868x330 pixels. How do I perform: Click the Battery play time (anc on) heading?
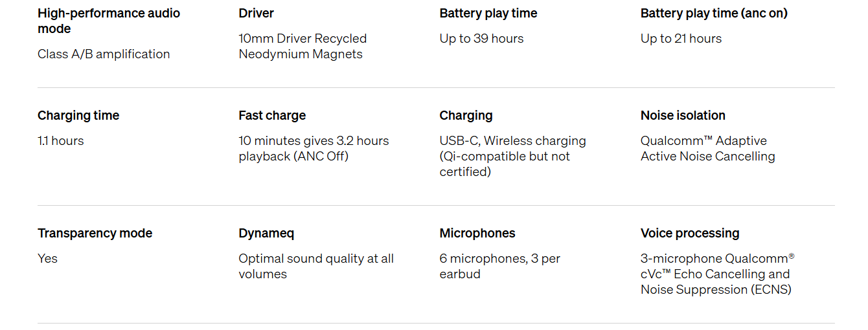[714, 13]
